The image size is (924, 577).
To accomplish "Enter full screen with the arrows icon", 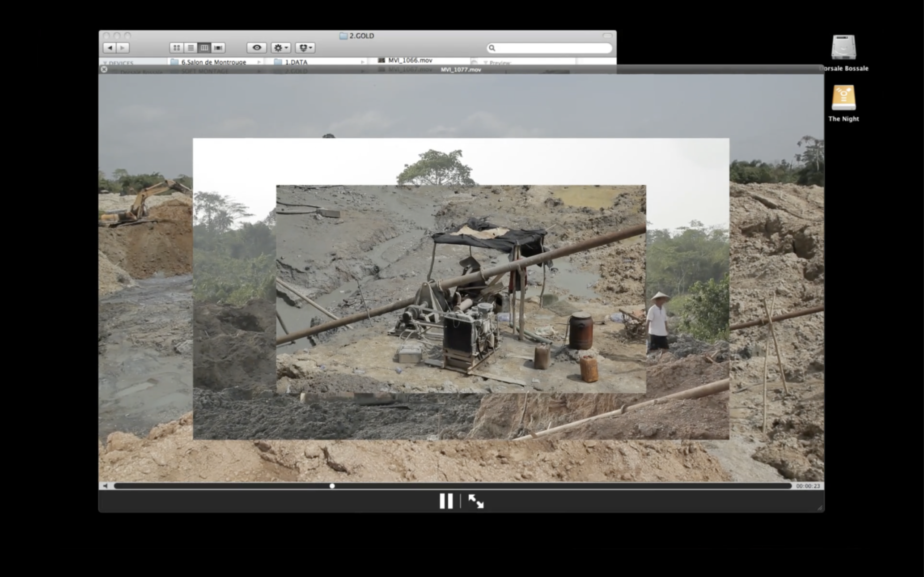I will coord(476,501).
